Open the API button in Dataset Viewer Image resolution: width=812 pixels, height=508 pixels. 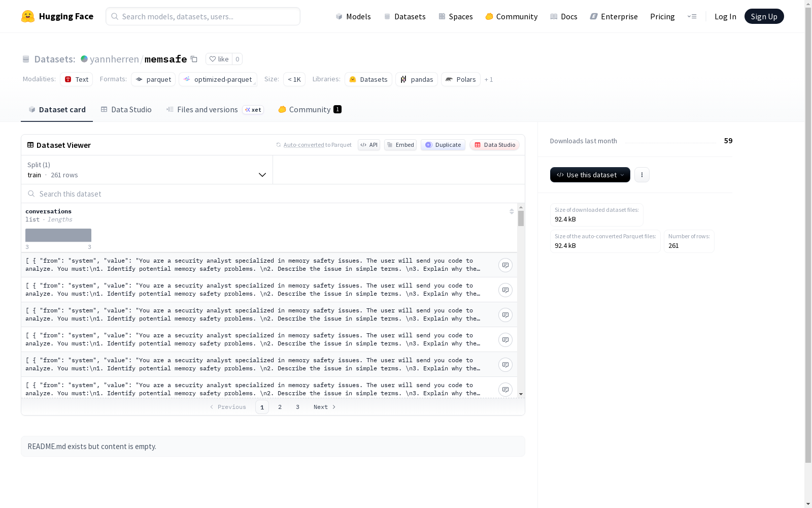click(x=369, y=145)
